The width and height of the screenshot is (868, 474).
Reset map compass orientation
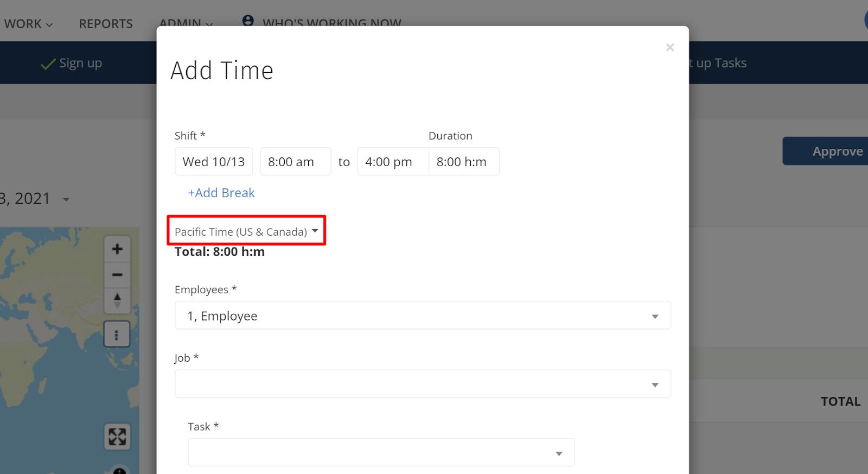coord(117,300)
